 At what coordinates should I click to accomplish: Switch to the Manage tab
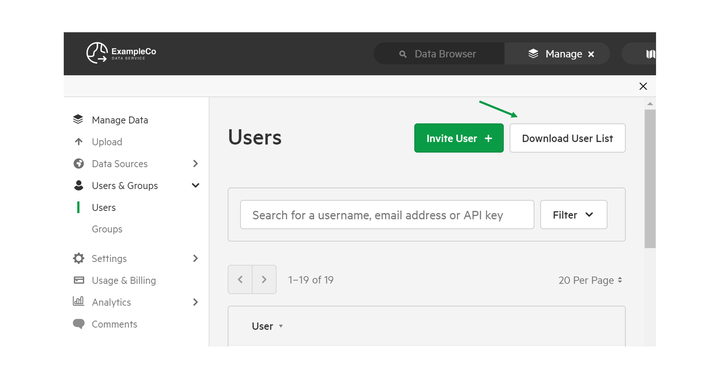pos(557,54)
